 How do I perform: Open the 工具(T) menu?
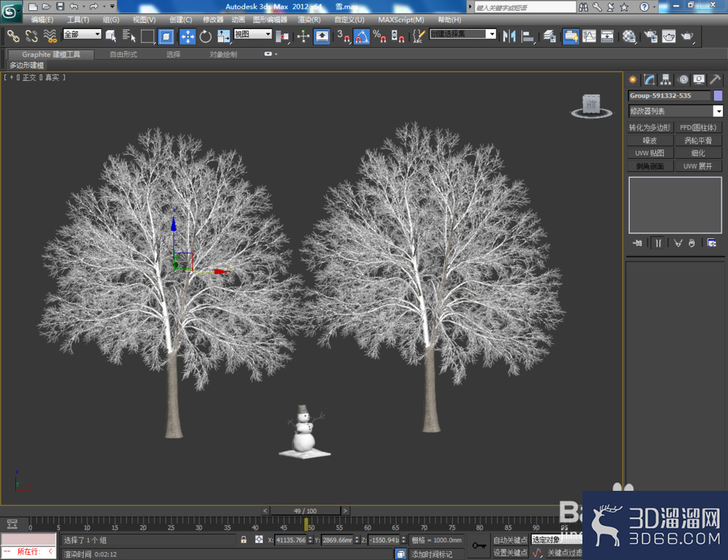point(78,20)
